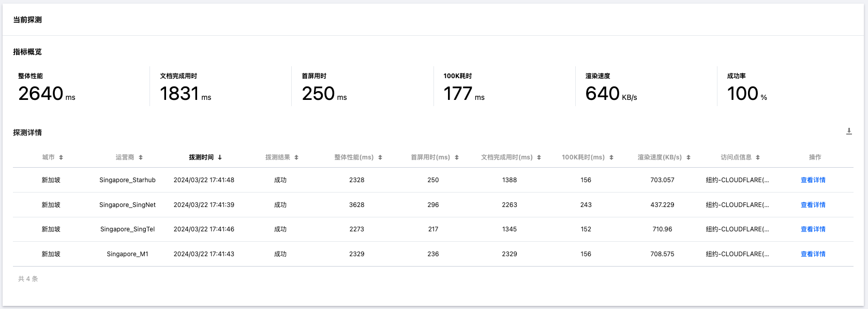Click the 拨测时间 column header text
The image size is (868, 309).
pyautogui.click(x=201, y=157)
